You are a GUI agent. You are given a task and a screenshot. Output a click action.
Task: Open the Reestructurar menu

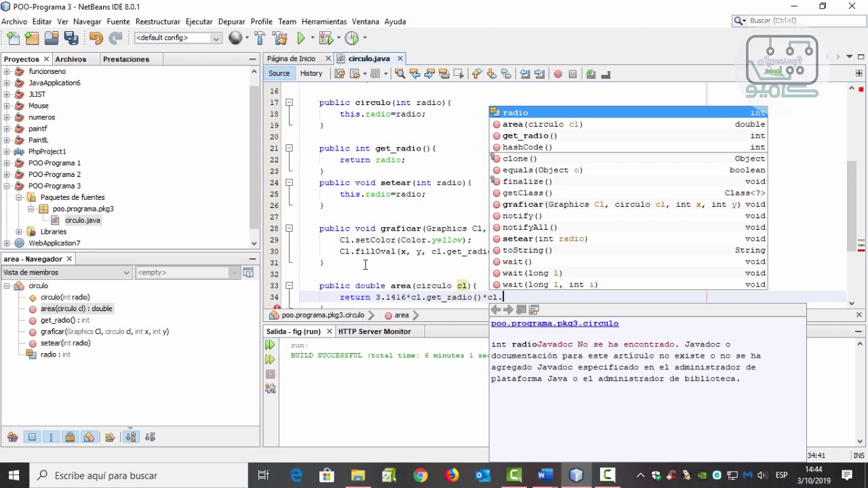pyautogui.click(x=157, y=22)
